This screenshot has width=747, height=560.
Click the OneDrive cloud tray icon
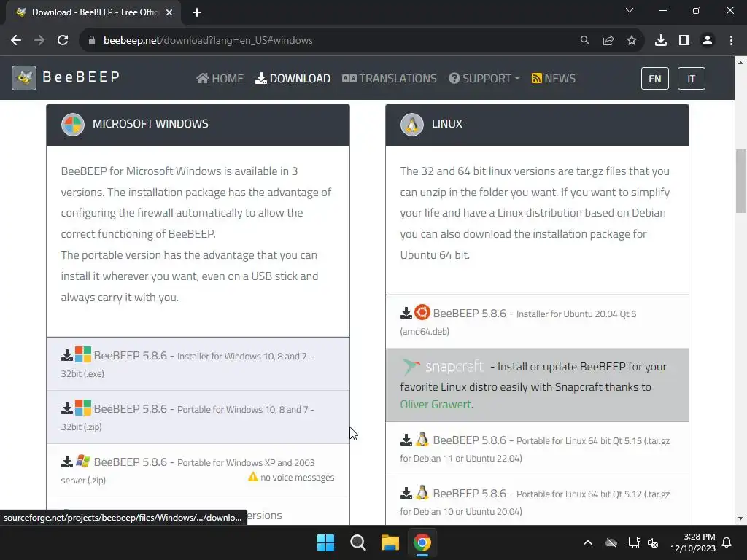(x=611, y=542)
